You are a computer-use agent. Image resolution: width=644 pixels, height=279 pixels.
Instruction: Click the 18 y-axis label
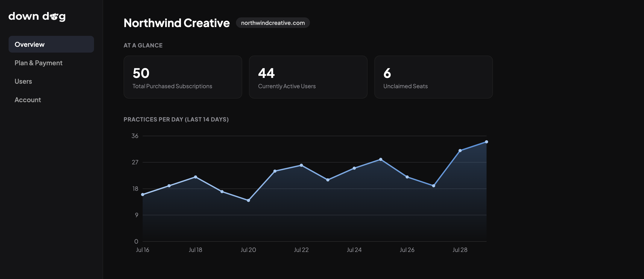click(135, 188)
